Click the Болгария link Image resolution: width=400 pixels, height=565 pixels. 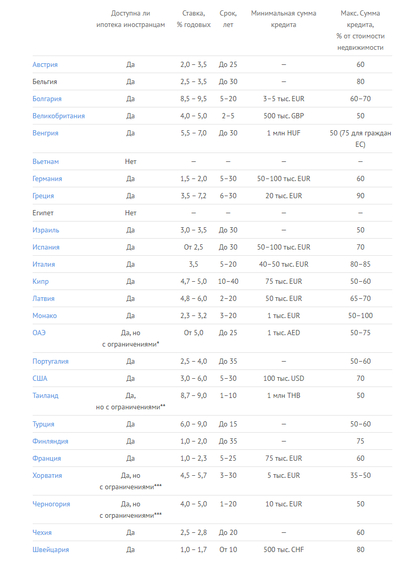[x=47, y=99]
